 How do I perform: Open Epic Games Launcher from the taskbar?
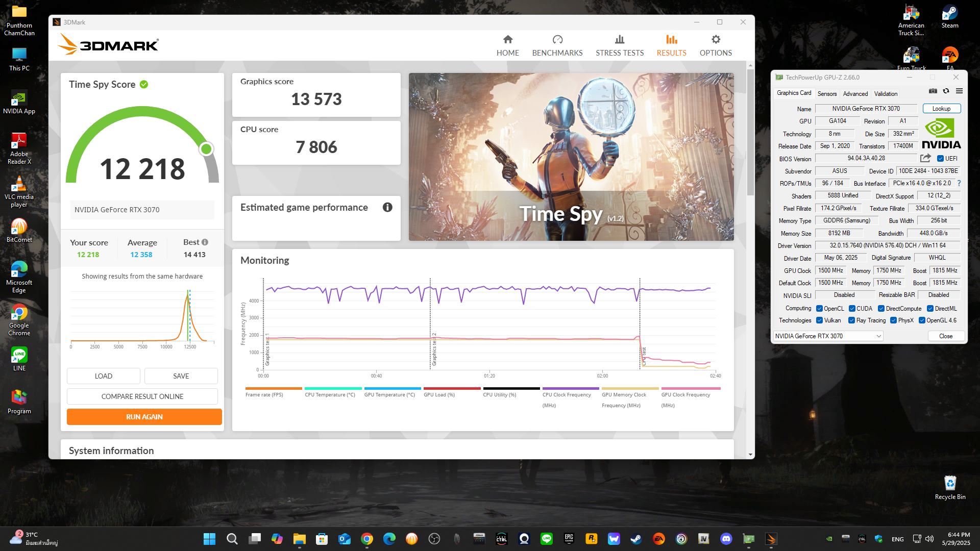[x=569, y=539]
